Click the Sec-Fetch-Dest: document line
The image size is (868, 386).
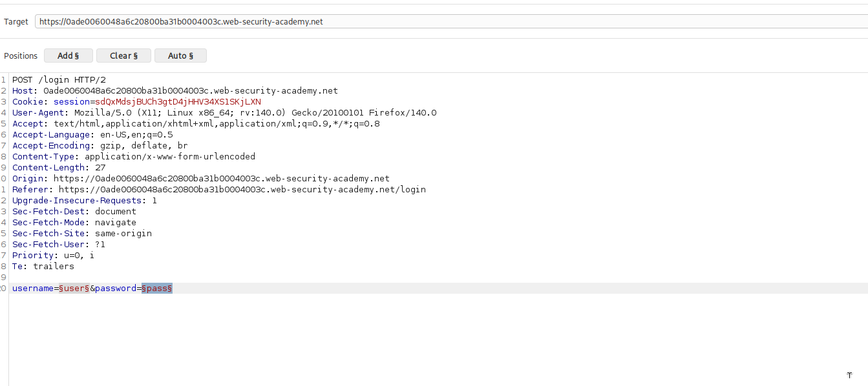pyautogui.click(x=74, y=212)
